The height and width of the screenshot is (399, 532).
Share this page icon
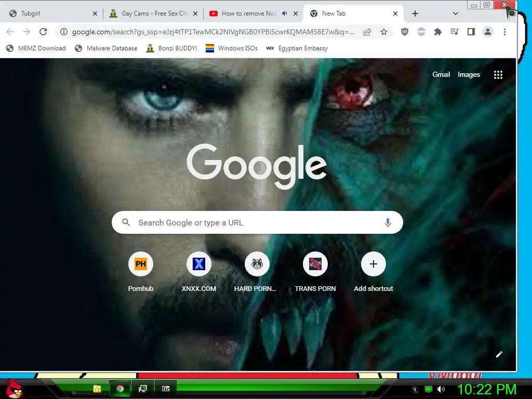coord(367,32)
